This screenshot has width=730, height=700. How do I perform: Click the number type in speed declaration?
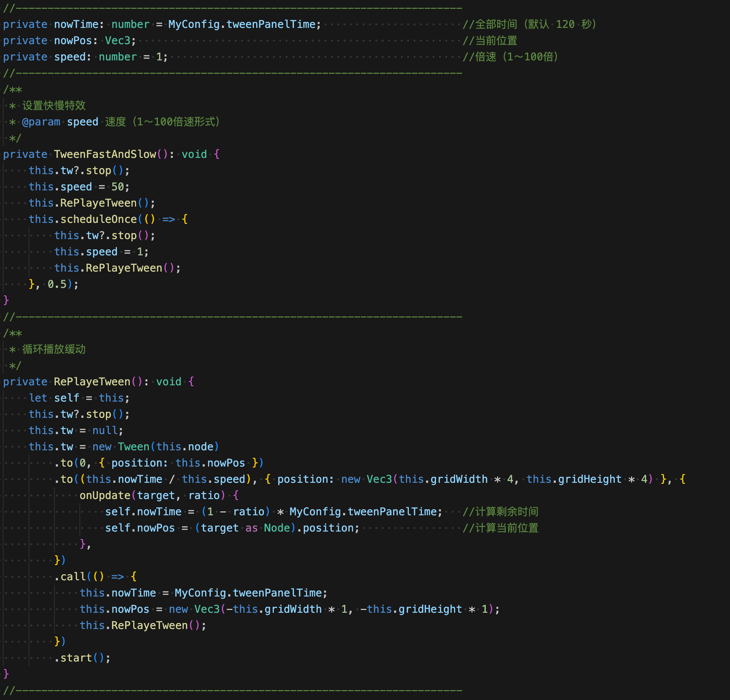118,57
